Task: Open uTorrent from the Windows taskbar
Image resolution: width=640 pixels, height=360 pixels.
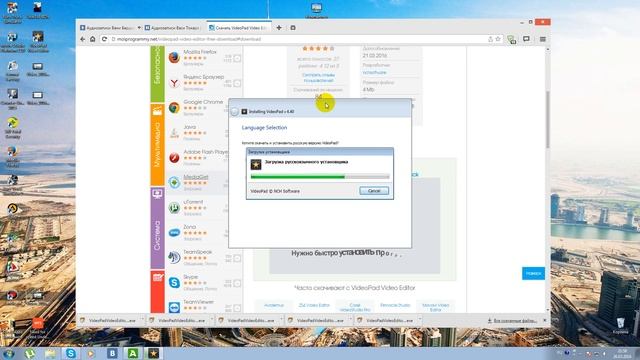Action: [30, 353]
